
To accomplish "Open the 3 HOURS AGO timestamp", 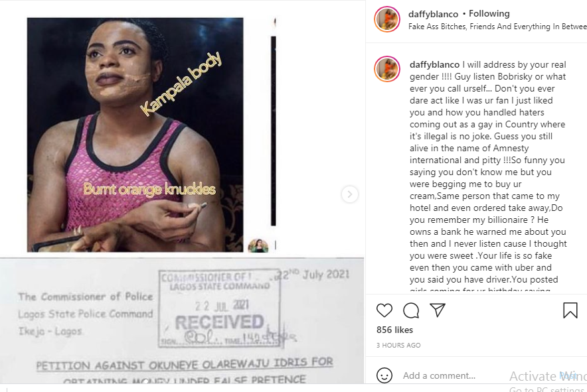I will click(x=398, y=346).
